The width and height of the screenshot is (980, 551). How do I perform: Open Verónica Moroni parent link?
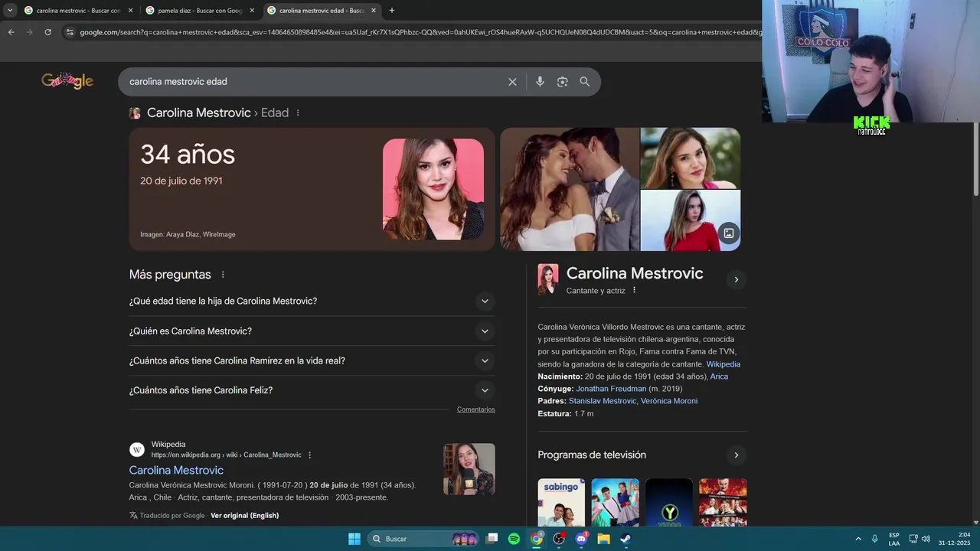coord(669,401)
